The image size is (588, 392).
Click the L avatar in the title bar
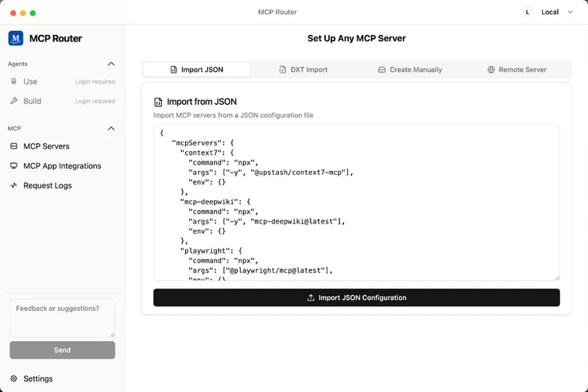coord(528,13)
